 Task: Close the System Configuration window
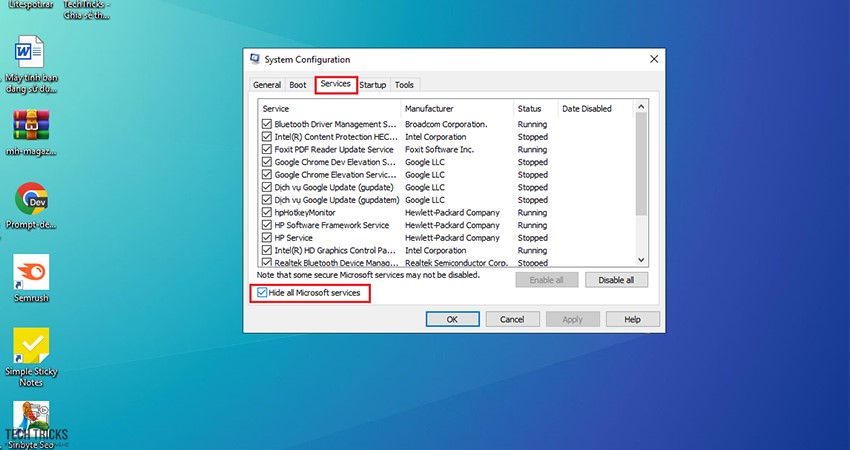tap(654, 59)
